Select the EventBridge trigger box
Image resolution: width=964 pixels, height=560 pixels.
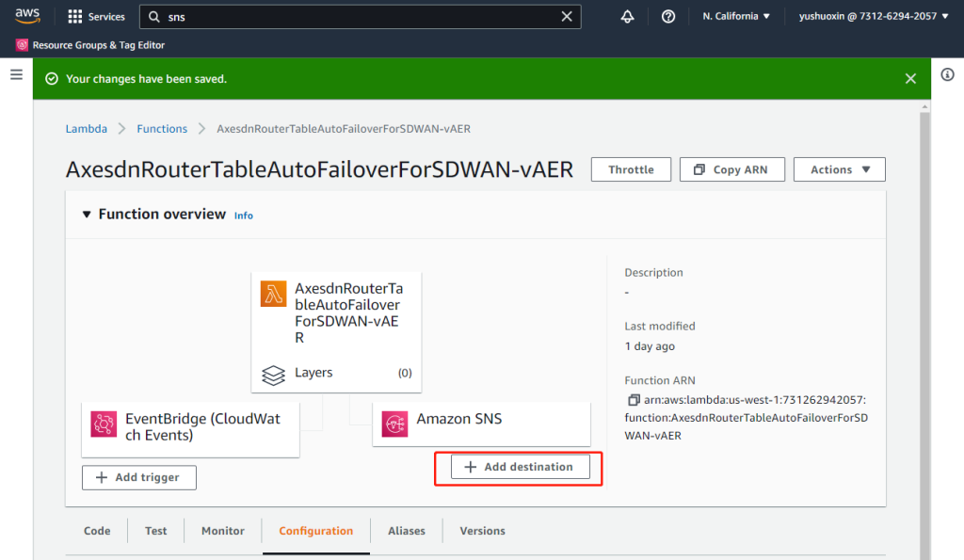190,426
